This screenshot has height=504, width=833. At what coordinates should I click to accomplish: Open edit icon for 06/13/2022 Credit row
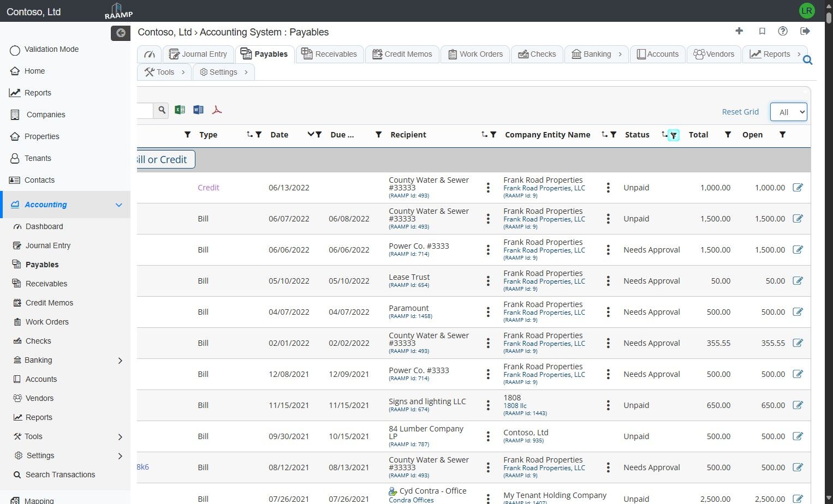point(798,188)
